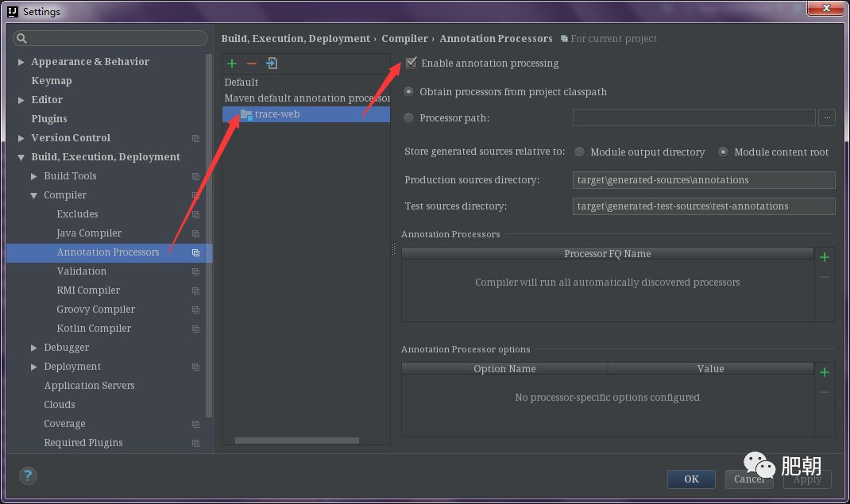Click project-level icon beside Coverage

[195, 424]
